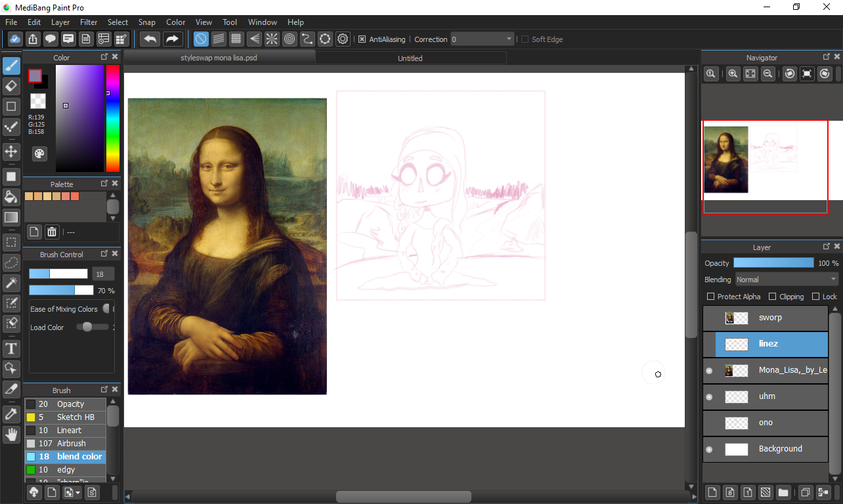This screenshot has width=843, height=504.
Task: Enable the curve snap guide
Action: tap(307, 39)
